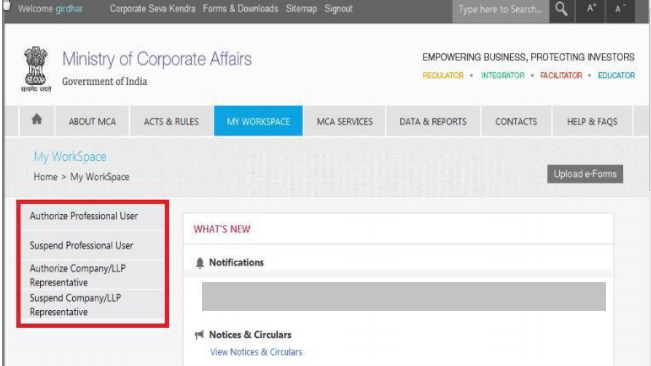Decrease font size with A- button
The height and width of the screenshot is (366, 651).
620,9
